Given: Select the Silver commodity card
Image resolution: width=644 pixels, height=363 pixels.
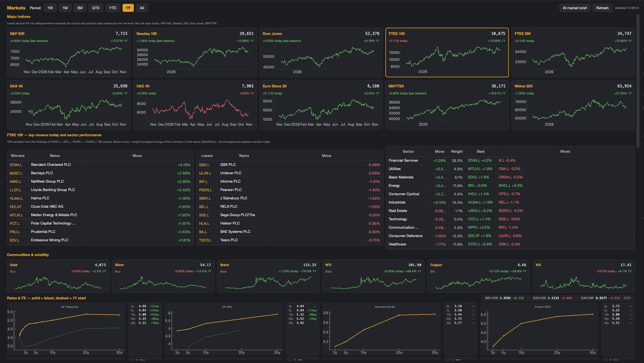Looking at the screenshot, I should pos(163,276).
